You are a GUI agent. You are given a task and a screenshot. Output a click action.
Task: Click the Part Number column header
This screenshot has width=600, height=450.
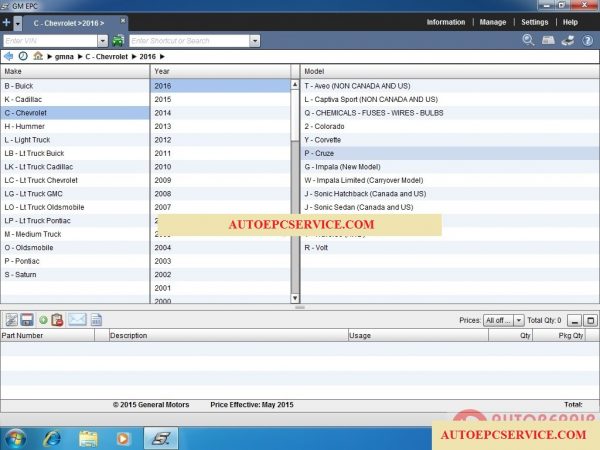coord(47,336)
